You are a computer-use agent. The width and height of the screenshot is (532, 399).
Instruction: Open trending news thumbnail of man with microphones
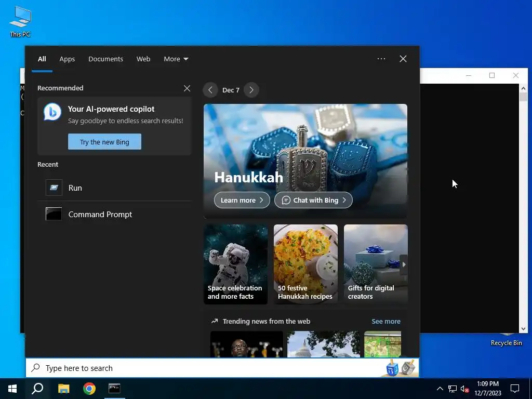click(247, 344)
